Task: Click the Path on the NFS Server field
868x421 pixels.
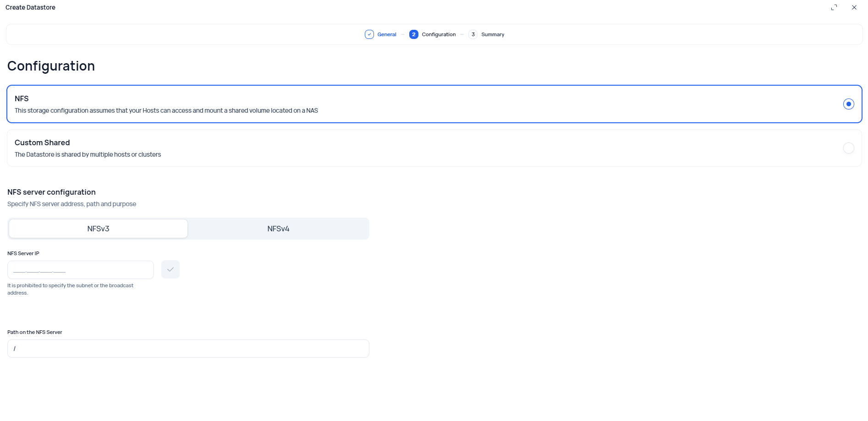Action: pyautogui.click(x=188, y=349)
